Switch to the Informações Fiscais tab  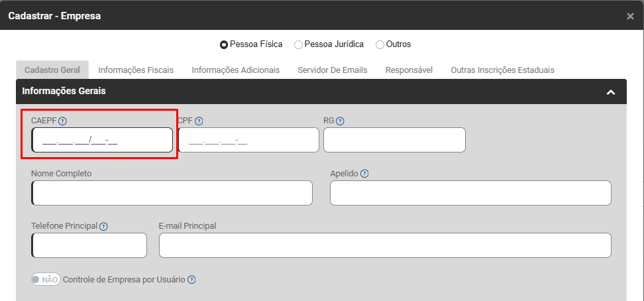point(136,70)
